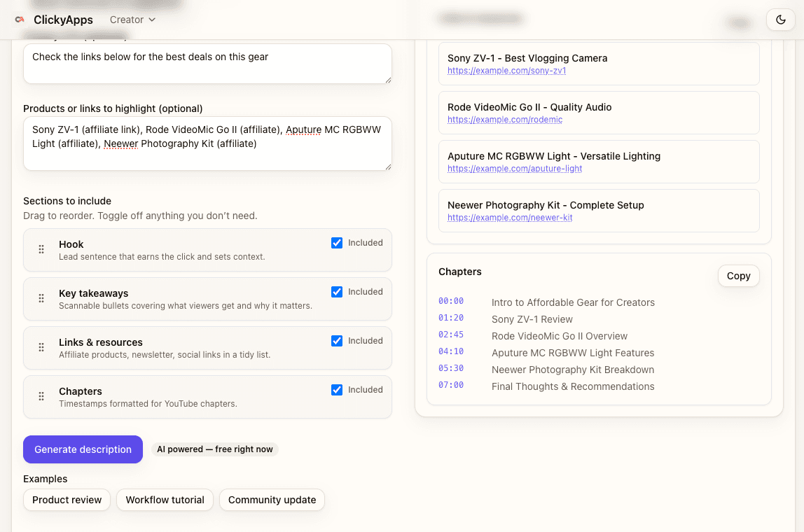This screenshot has height=532, width=804.
Task: Click the Products or links text field
Action: tap(207, 143)
